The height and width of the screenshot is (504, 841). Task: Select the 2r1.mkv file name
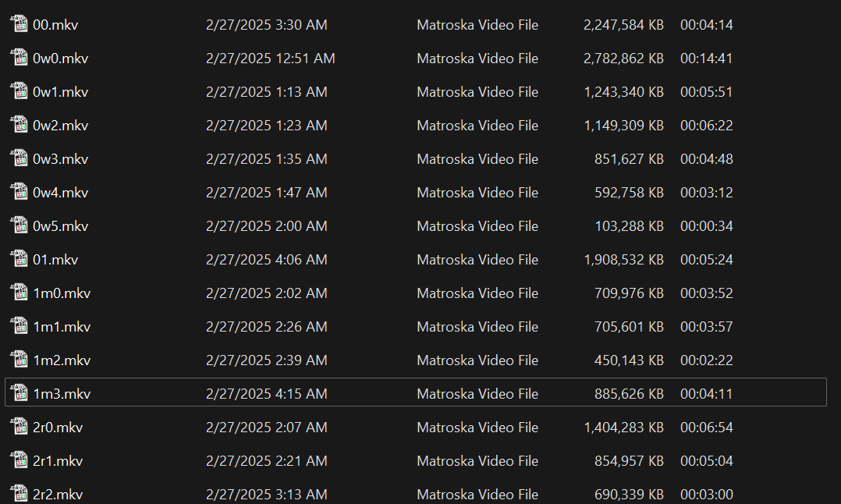(58, 461)
